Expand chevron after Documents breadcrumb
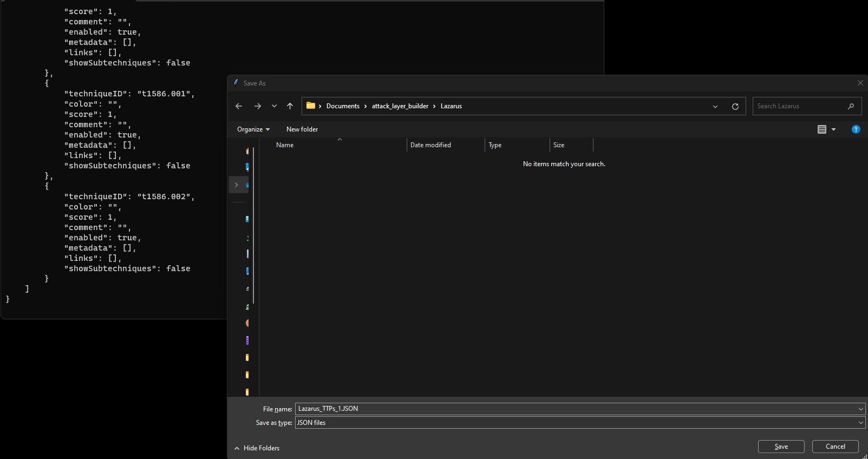The image size is (868, 459). pos(366,106)
